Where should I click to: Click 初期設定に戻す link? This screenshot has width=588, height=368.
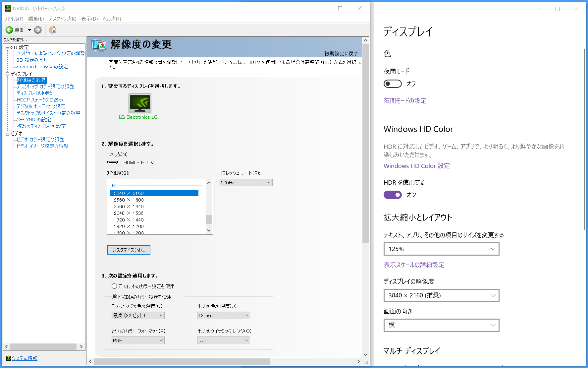click(341, 54)
